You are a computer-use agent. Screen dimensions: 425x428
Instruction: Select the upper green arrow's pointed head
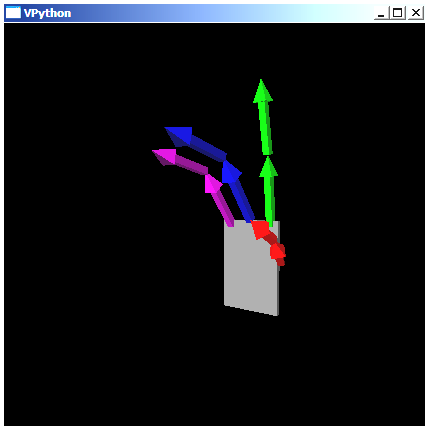point(263,91)
